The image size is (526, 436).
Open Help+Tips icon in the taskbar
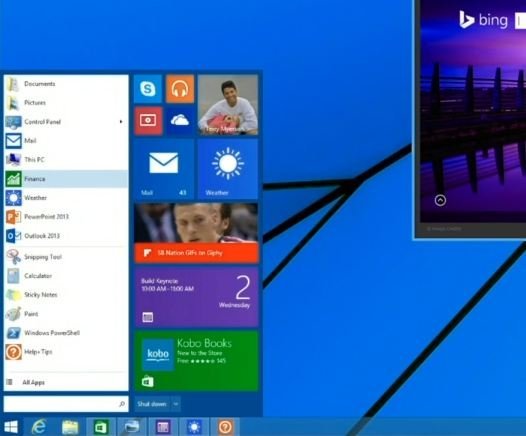click(x=225, y=427)
